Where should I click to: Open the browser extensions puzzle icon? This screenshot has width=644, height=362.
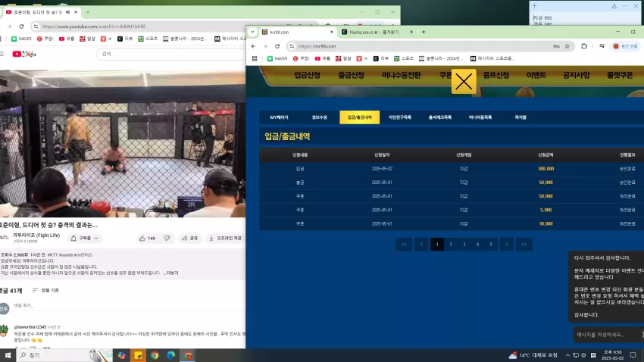(584, 46)
